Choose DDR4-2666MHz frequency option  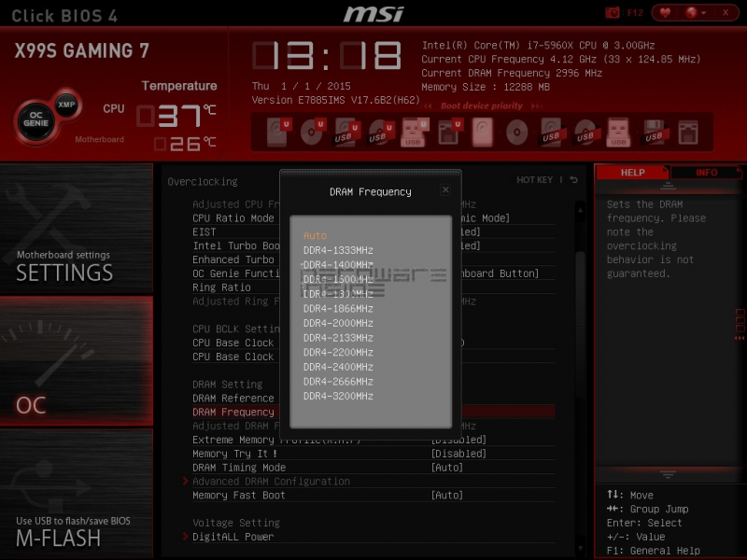tap(338, 382)
